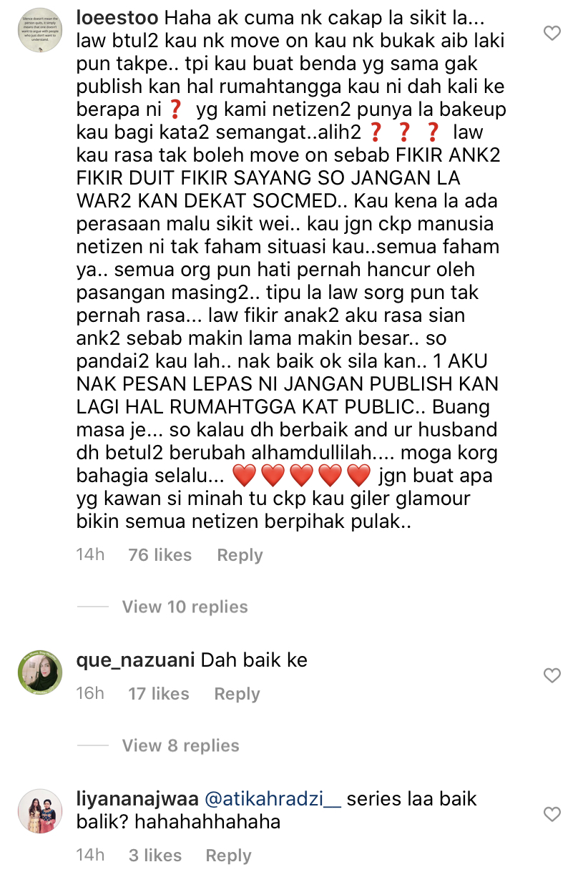Expand View 10 replies
Viewport: 588px width, 872px height.
pos(185,607)
